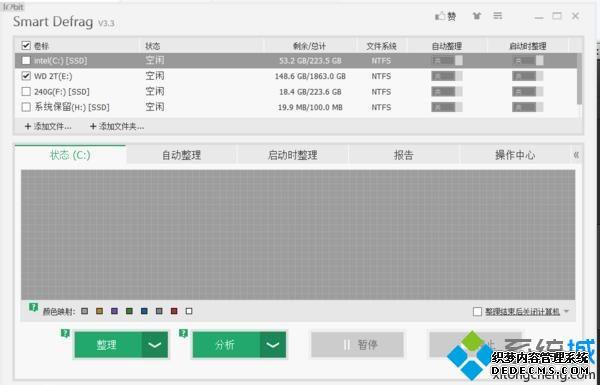Uncheck the WD 2T(E:) drive checkbox

[26, 76]
